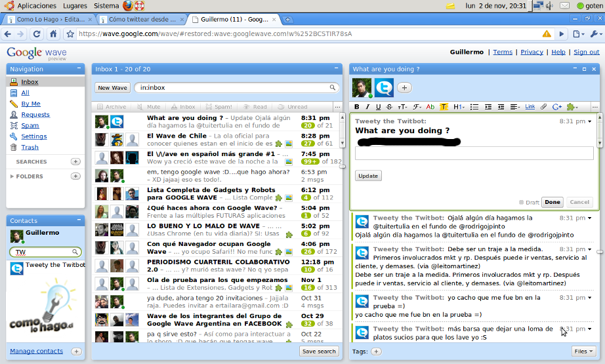Viewport: 605px width, 364px height.
Task: Open the Help link
Action: (x=558, y=52)
